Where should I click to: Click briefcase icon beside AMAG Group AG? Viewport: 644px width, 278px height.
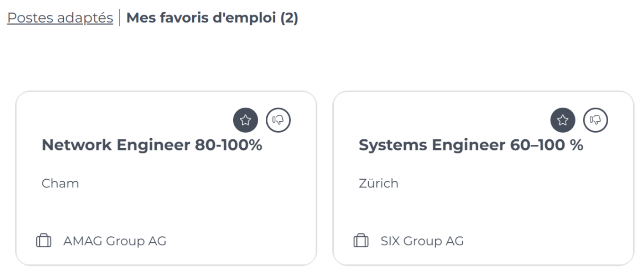(44, 241)
